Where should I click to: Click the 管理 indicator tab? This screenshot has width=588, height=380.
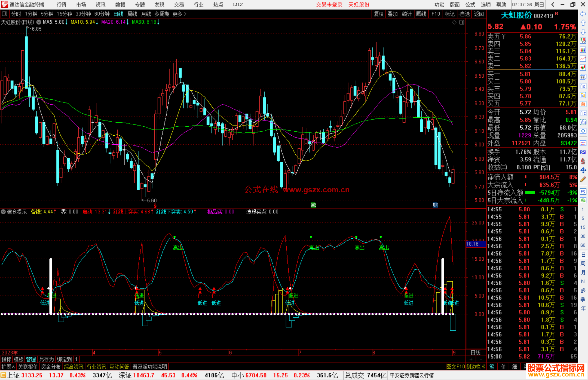click(x=31, y=359)
